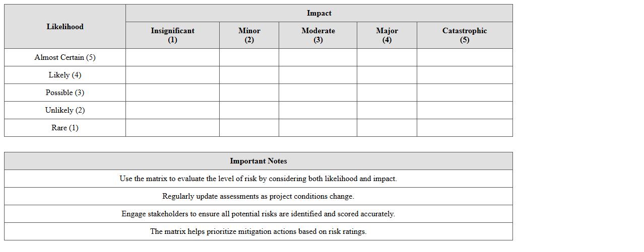Click the Likely and Major cell
Image resolution: width=644 pixels, height=252 pixels.
tap(387, 75)
